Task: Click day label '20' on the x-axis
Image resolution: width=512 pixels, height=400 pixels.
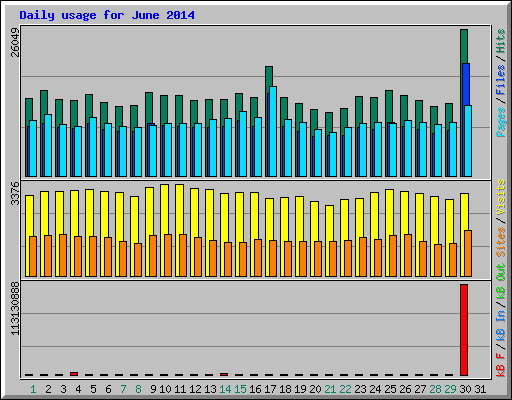Action: (315, 389)
